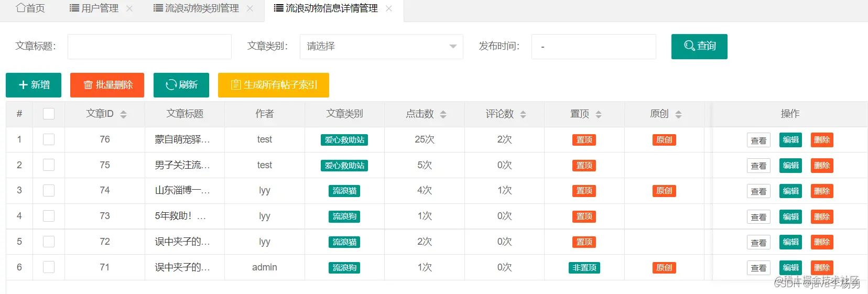Sort by 评论数 column arrows
The image size is (868, 294).
coord(523,114)
